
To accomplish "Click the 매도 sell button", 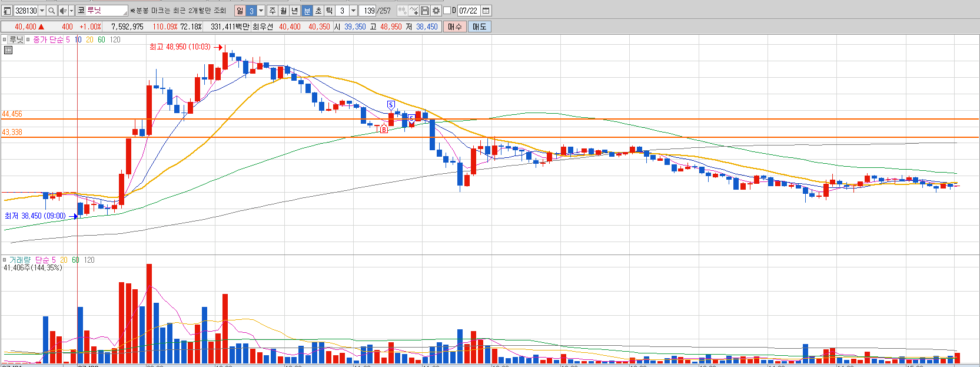I will pyautogui.click(x=479, y=27).
